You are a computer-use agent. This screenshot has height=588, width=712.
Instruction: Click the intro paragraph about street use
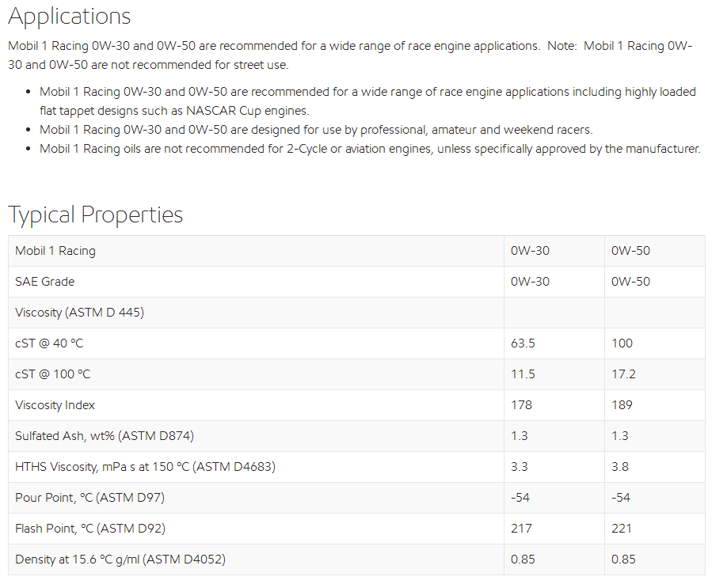pyautogui.click(x=350, y=55)
